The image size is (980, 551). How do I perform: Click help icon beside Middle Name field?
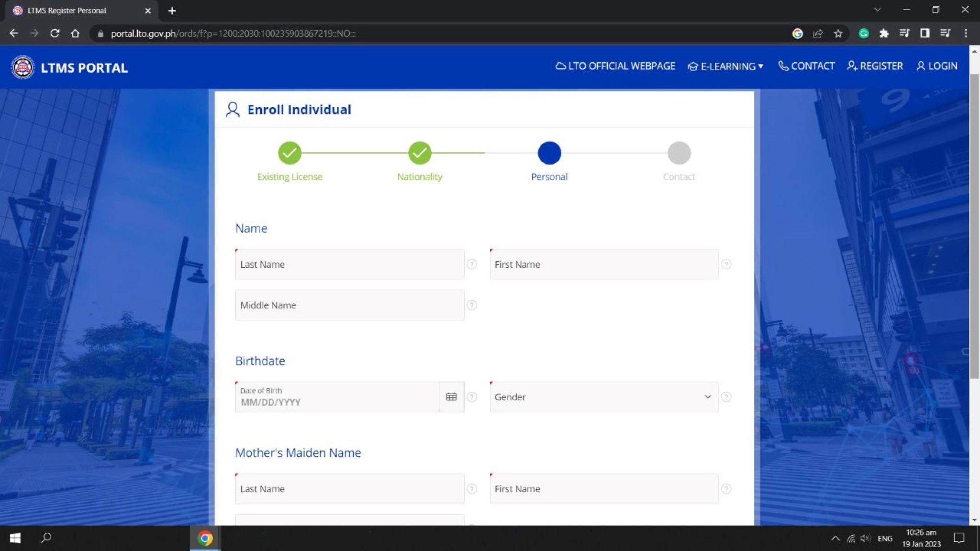(472, 305)
